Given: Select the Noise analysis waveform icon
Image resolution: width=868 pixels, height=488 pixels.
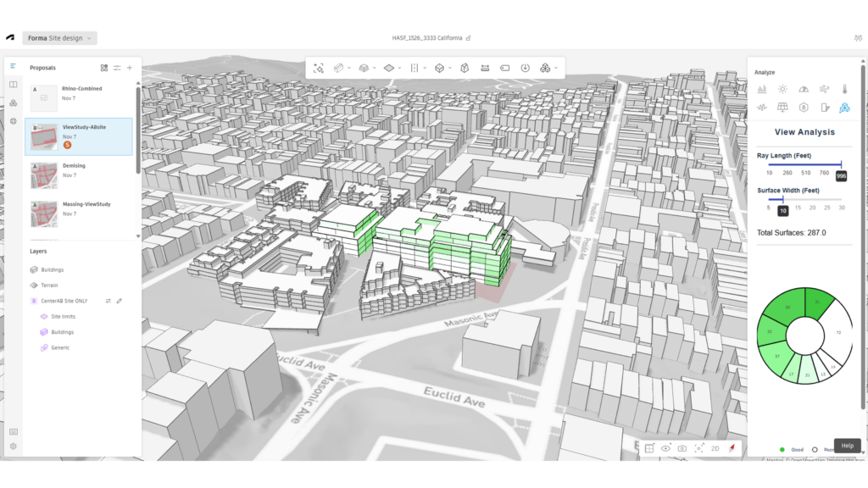Looking at the screenshot, I should (x=761, y=108).
